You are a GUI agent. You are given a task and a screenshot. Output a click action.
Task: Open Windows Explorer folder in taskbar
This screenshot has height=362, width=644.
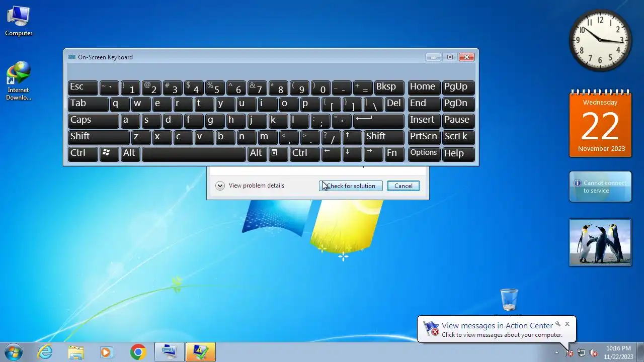point(76,352)
